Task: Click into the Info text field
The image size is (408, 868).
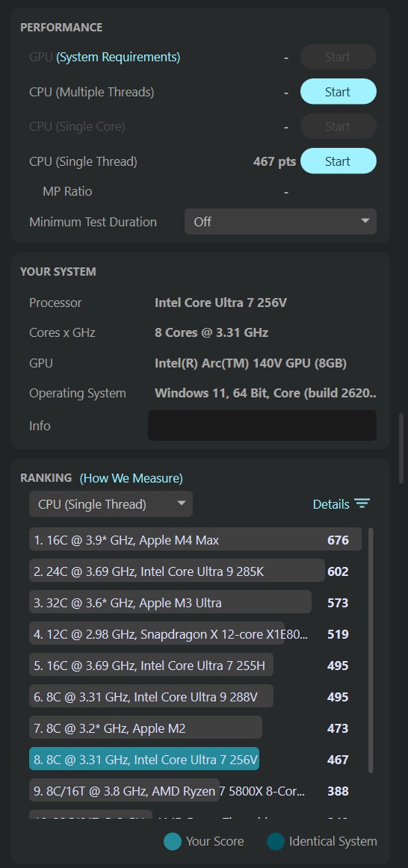Action: click(x=262, y=425)
